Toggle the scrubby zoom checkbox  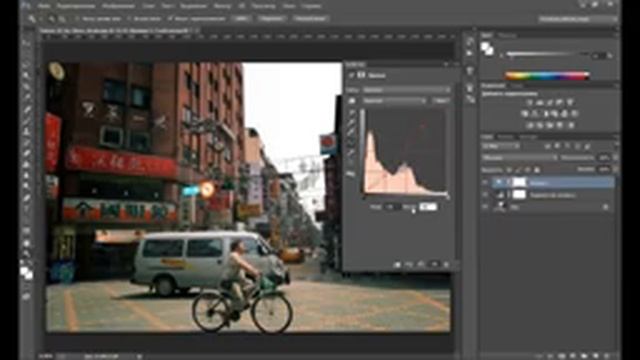pos(170,19)
